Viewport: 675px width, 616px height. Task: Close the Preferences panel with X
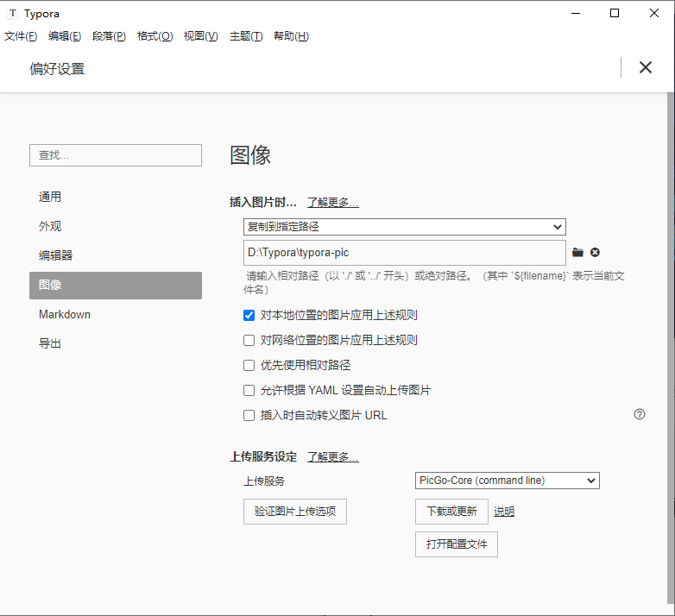coord(646,67)
